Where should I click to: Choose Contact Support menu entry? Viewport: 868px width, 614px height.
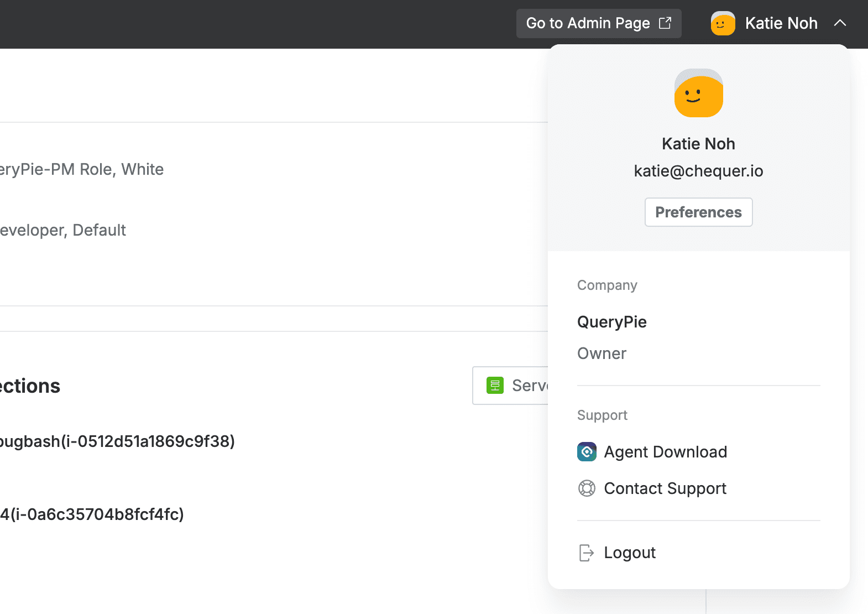pyautogui.click(x=665, y=488)
